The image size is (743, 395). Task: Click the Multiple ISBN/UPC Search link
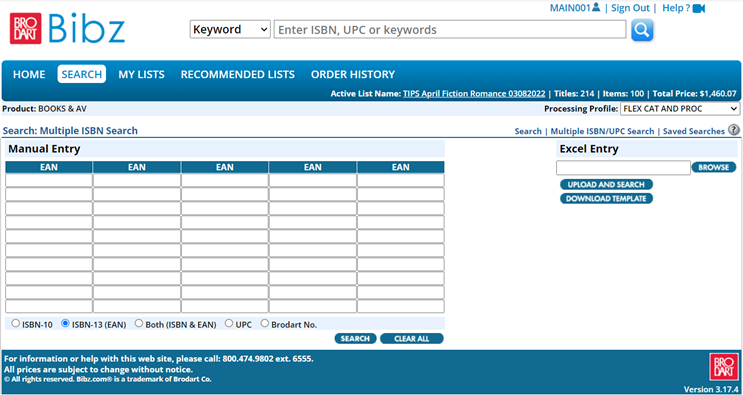(x=602, y=131)
